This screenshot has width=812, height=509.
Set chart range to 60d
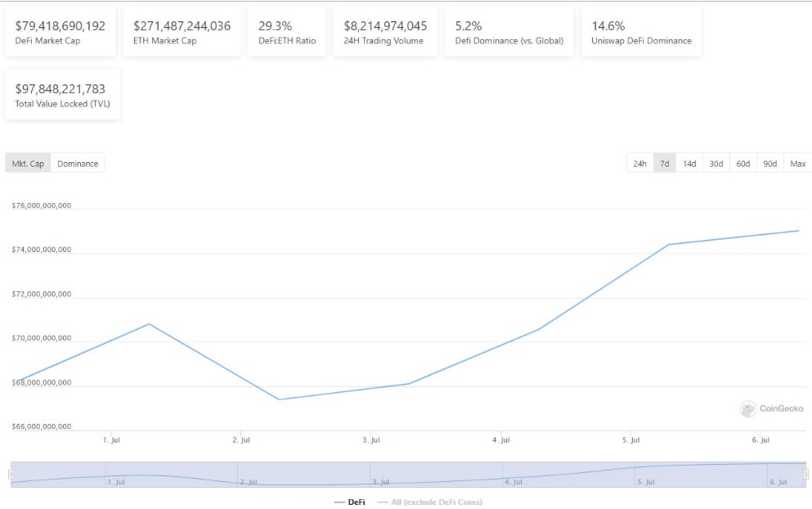click(742, 164)
